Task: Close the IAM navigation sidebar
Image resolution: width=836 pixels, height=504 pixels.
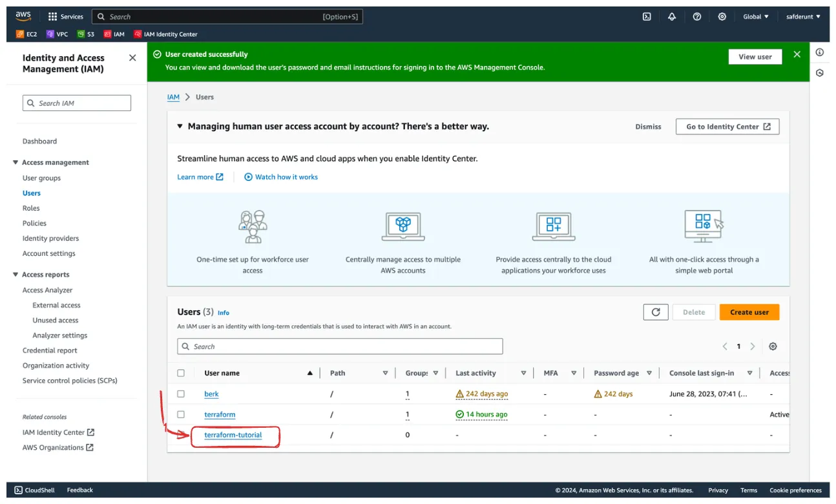Action: [x=132, y=58]
